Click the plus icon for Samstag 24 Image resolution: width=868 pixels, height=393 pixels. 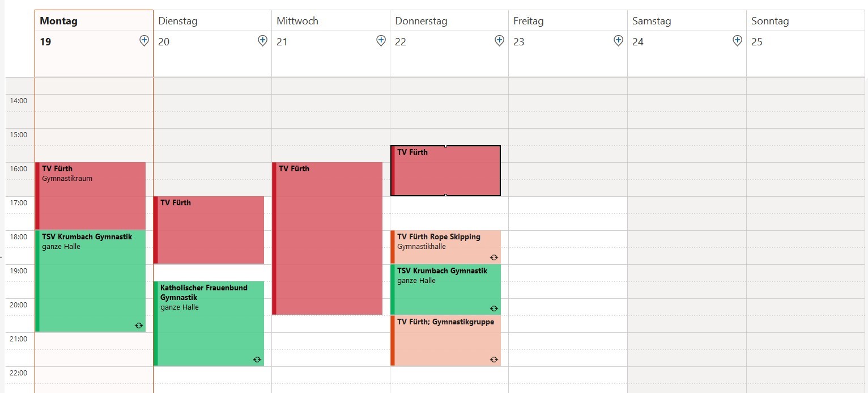click(x=737, y=41)
